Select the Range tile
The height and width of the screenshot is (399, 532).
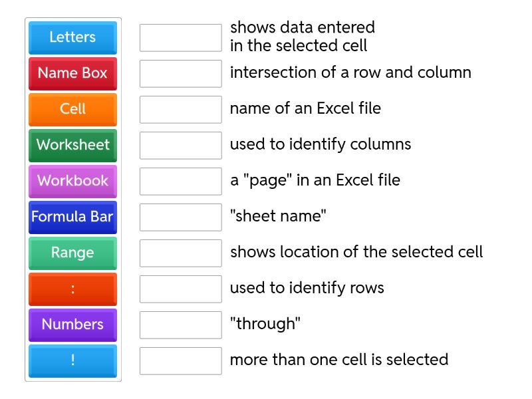pyautogui.click(x=72, y=253)
